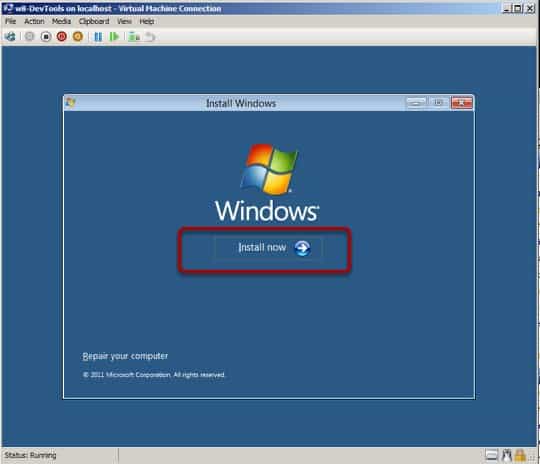Viewport: 540px width, 464px height.
Task: Click the Revert arrow toolbar icon
Action: pyautogui.click(x=149, y=37)
